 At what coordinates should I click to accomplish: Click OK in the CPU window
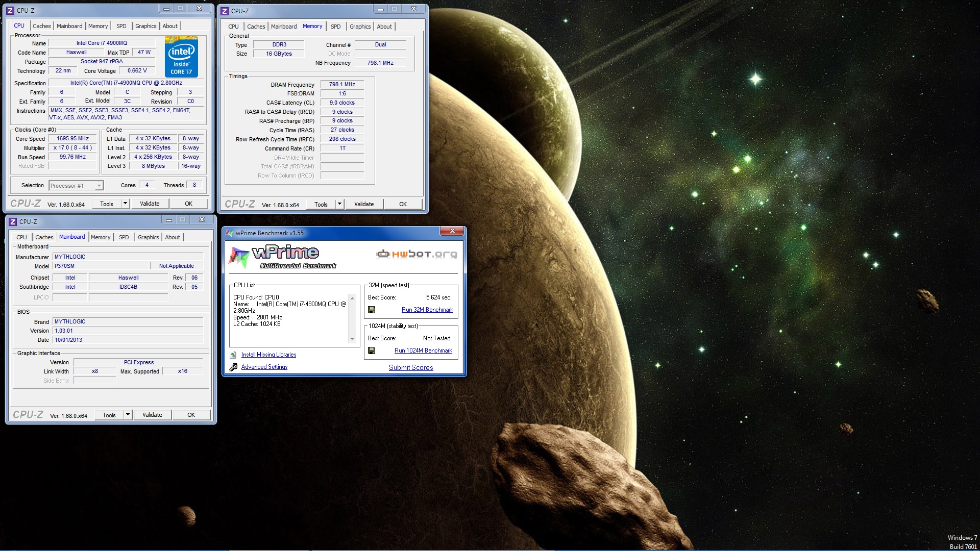[x=188, y=204]
